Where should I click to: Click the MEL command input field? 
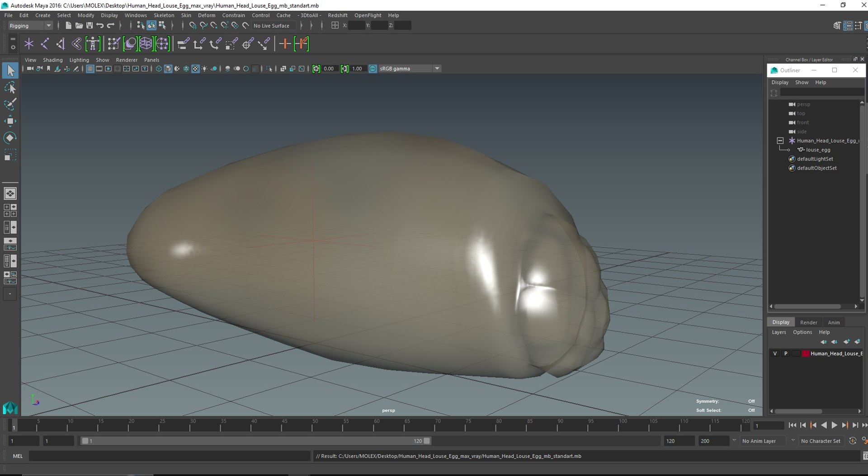pos(170,456)
